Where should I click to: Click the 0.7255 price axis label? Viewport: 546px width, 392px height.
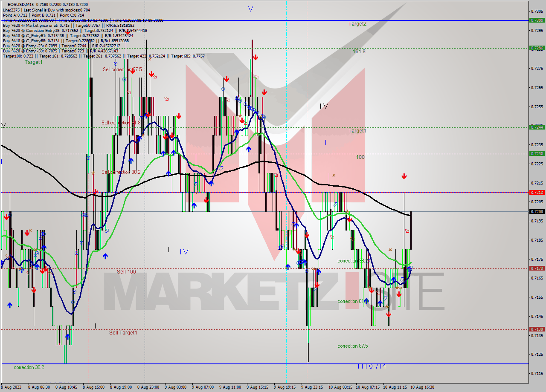click(536, 107)
